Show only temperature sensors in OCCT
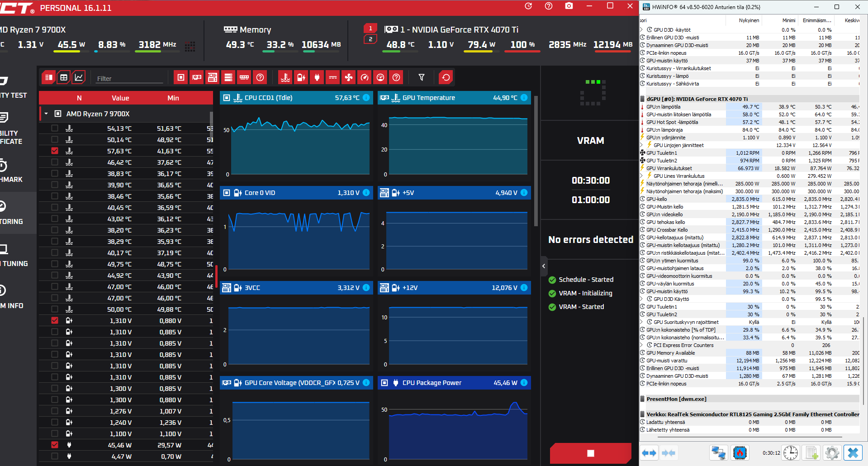The image size is (868, 466). click(x=285, y=77)
